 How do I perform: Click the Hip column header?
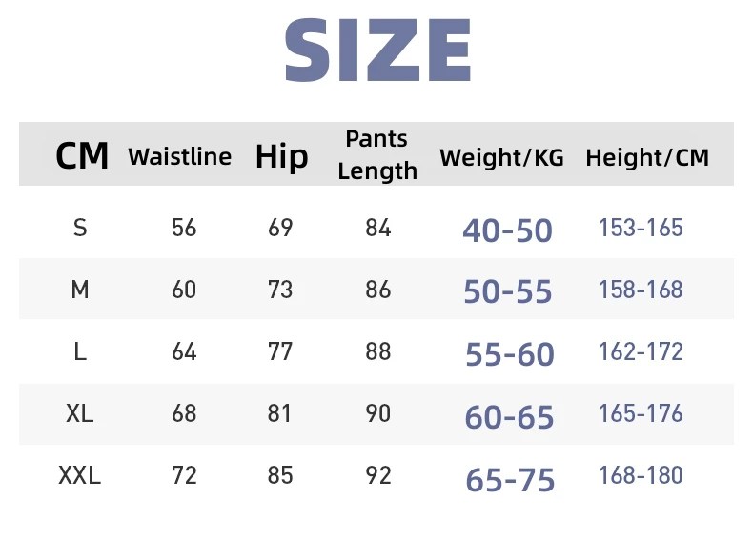[x=281, y=156]
